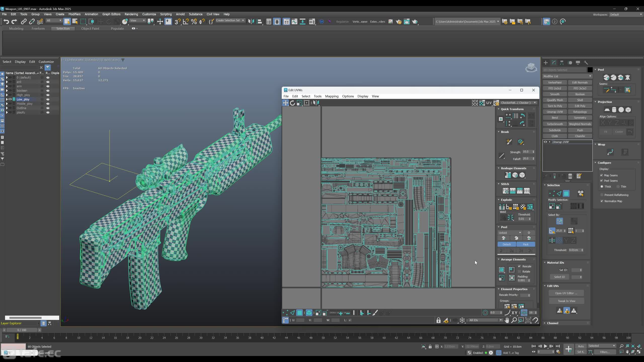Select the Rotate tool in Edit UVWs toolbar
Viewport: 644px width, 362px height.
coord(292,103)
